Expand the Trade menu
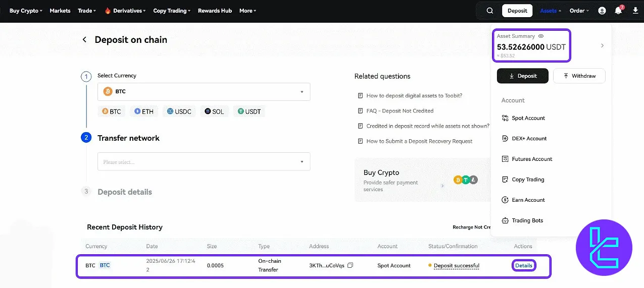644x288 pixels. pyautogui.click(x=87, y=11)
